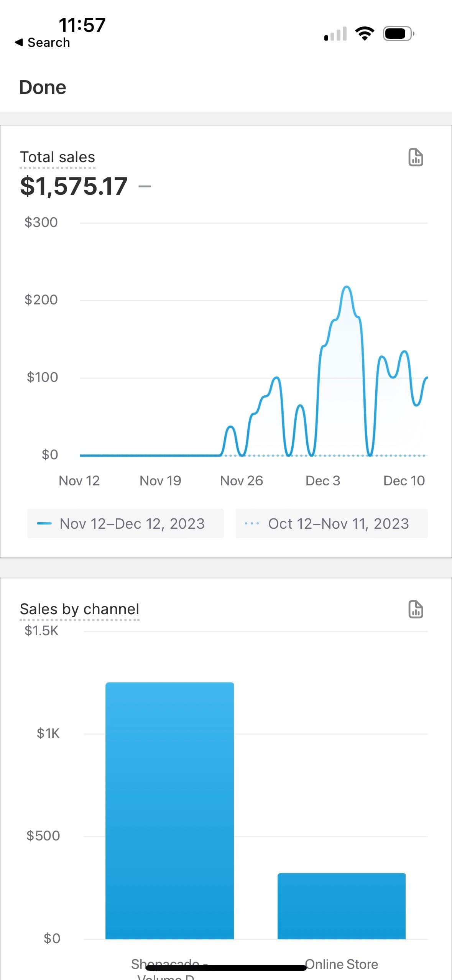Tap the $1,575.17 total amount
Screen dimensions: 452x980
(x=74, y=186)
